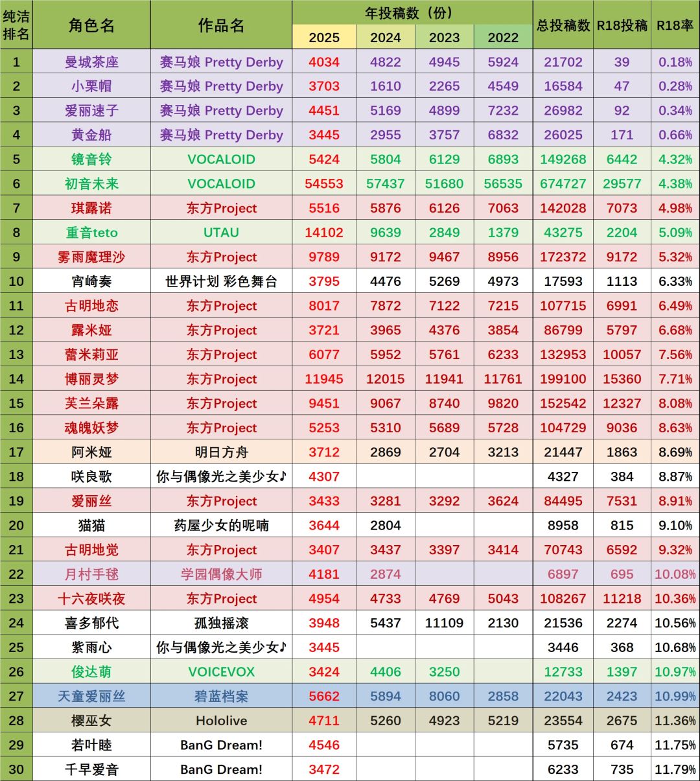
Task: Select character name 喜多郁代
Action: pyautogui.click(x=91, y=624)
